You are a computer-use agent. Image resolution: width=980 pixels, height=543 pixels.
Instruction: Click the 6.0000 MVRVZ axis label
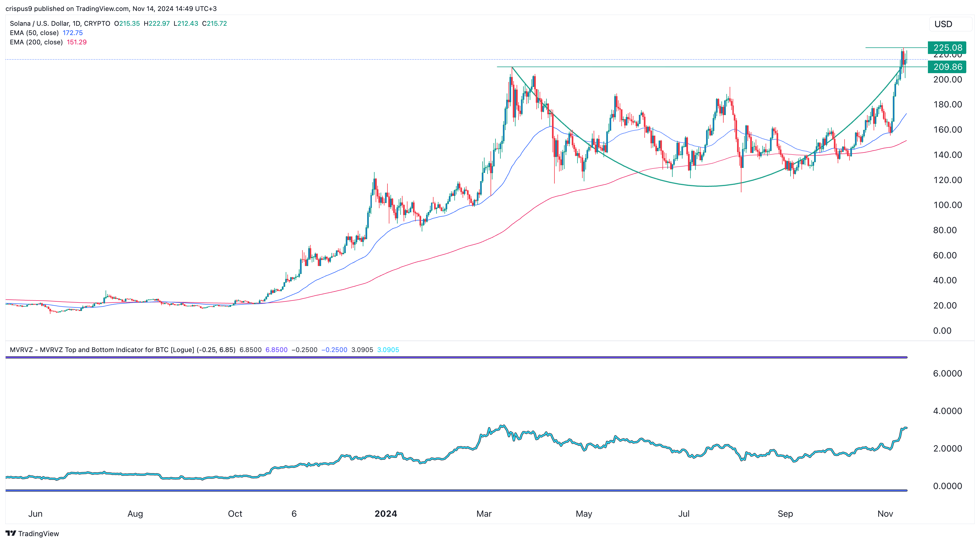point(947,373)
